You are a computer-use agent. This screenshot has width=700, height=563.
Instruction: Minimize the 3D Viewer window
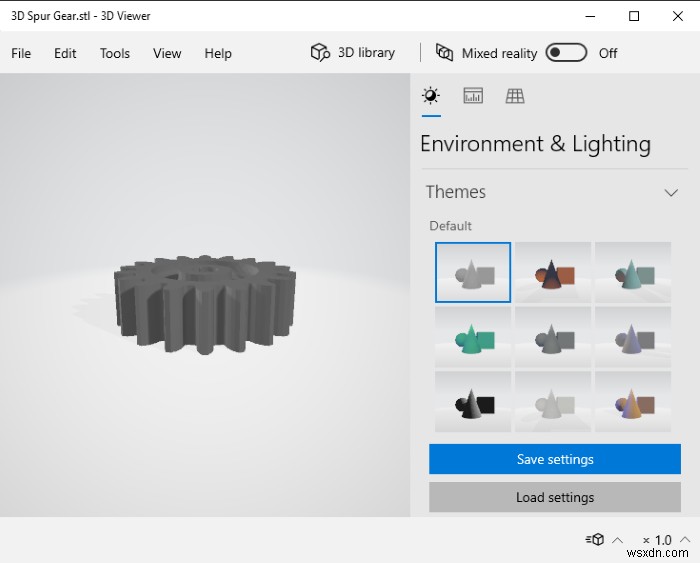(590, 16)
